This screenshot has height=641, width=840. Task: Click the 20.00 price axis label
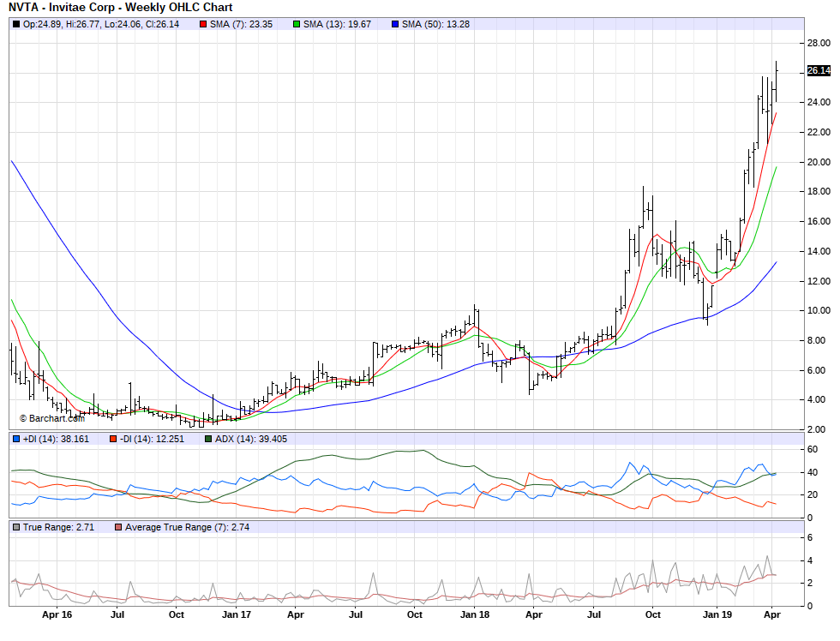819,162
